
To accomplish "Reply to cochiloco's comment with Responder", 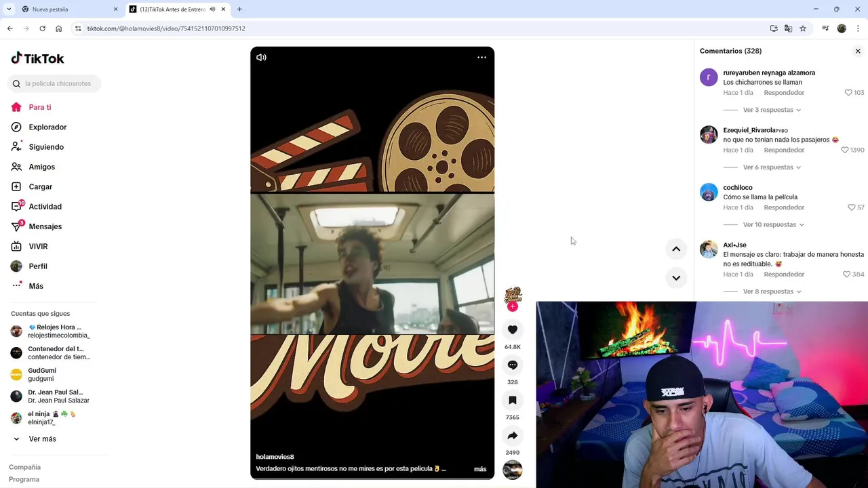I will pyautogui.click(x=784, y=207).
